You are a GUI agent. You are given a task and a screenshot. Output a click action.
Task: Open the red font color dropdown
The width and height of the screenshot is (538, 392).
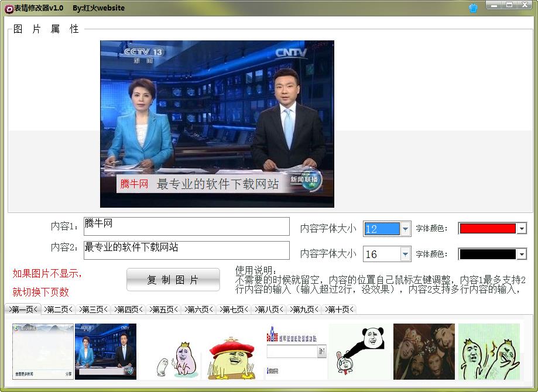pyautogui.click(x=522, y=229)
